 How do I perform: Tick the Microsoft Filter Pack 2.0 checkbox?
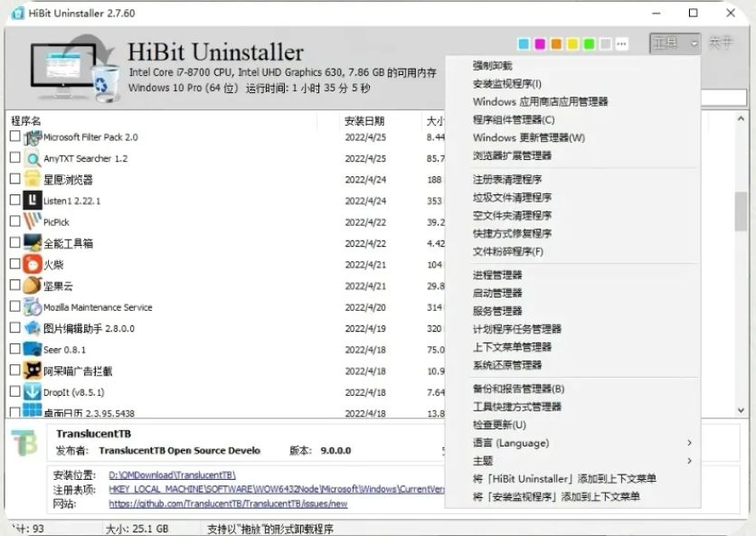pos(15,136)
